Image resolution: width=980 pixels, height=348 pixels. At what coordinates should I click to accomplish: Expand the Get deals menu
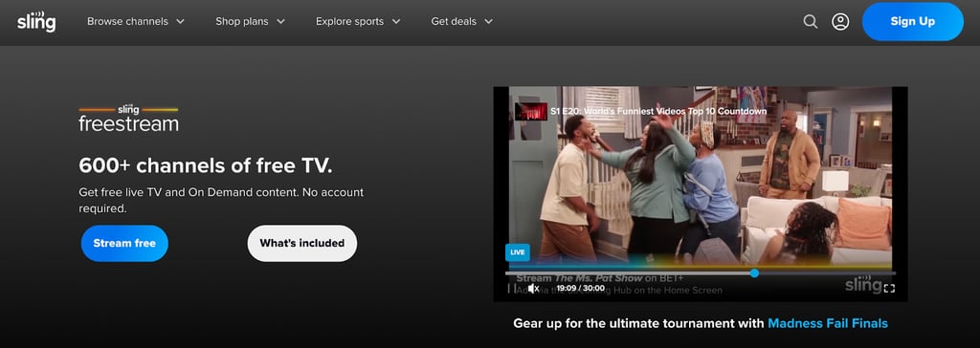[x=462, y=21]
